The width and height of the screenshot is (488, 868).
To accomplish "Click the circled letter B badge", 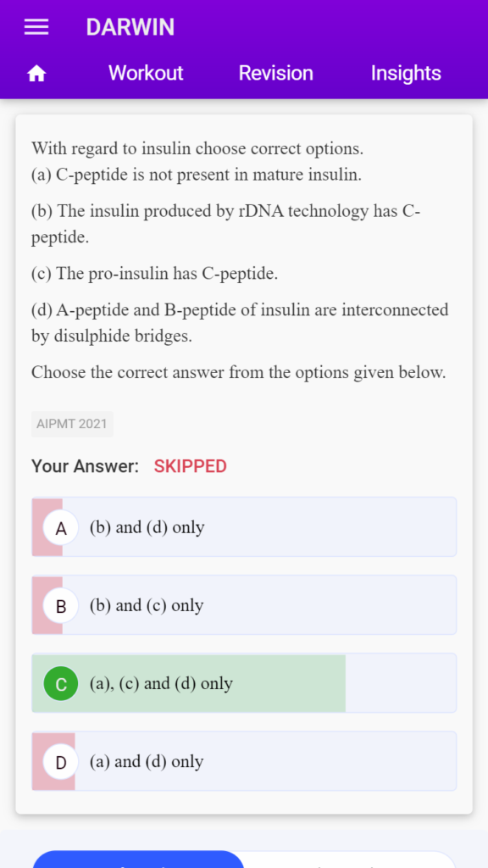I will [61, 605].
